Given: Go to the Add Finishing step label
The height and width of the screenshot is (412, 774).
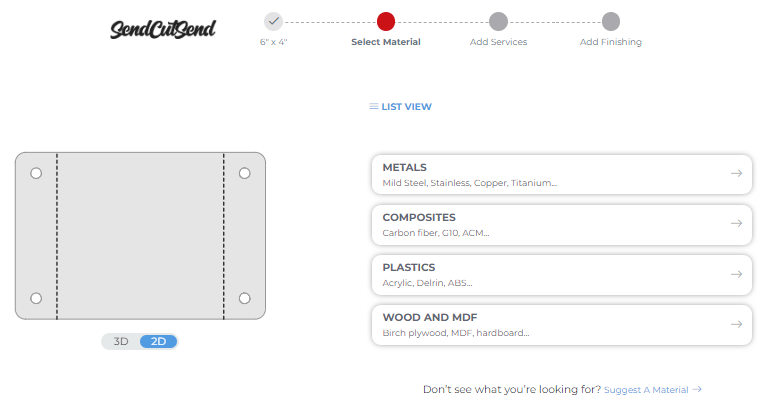Looking at the screenshot, I should click(x=611, y=42).
